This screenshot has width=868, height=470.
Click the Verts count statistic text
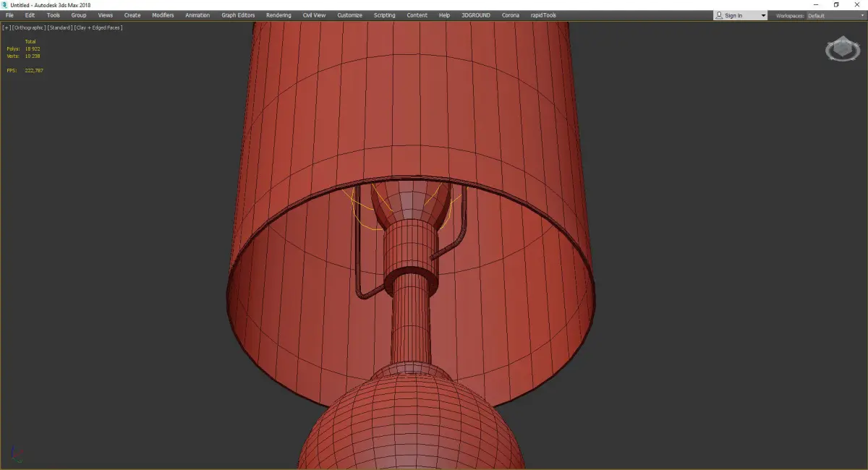[x=24, y=56]
